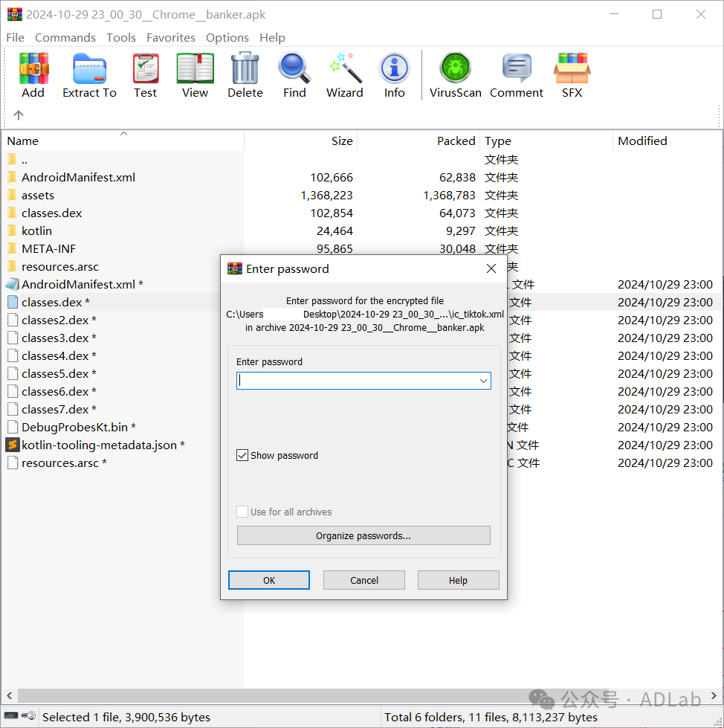
Task: Open the archive Comment tool
Action: coord(517,76)
